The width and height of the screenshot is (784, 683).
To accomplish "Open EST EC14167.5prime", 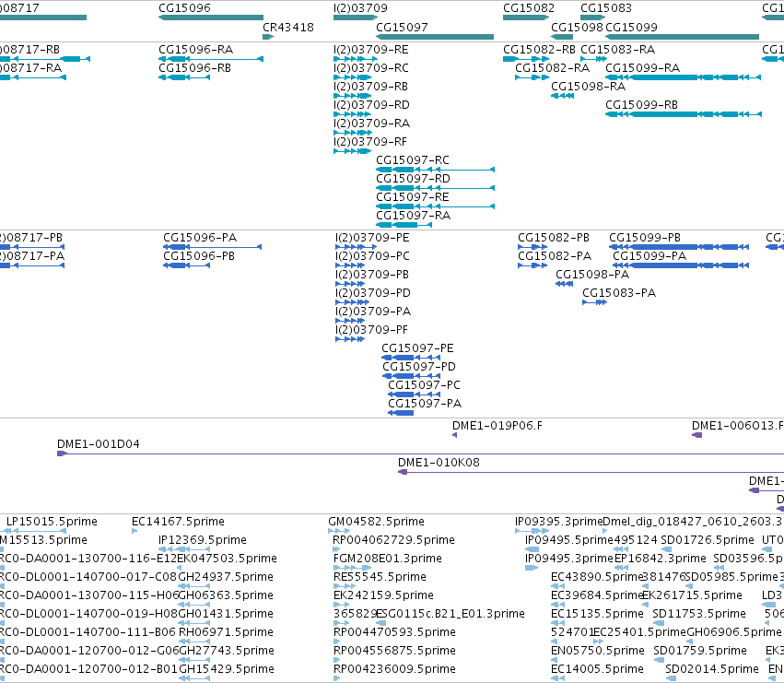I will (x=178, y=522).
